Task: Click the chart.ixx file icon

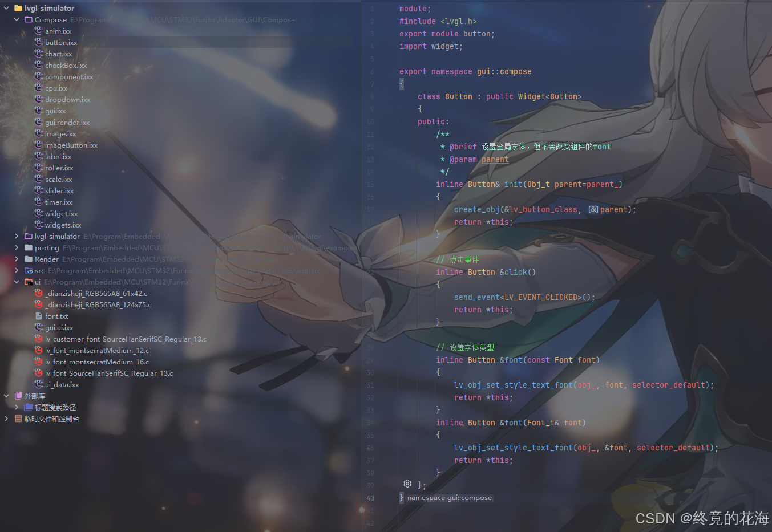Action: click(39, 54)
